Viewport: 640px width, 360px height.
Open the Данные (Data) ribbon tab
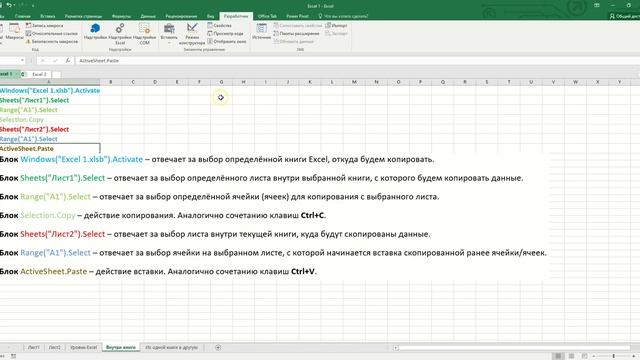coord(148,16)
